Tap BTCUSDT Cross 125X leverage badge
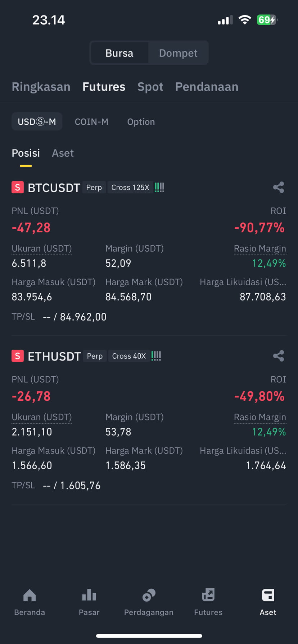Screen dimensions: 298x644 [x=130, y=187]
